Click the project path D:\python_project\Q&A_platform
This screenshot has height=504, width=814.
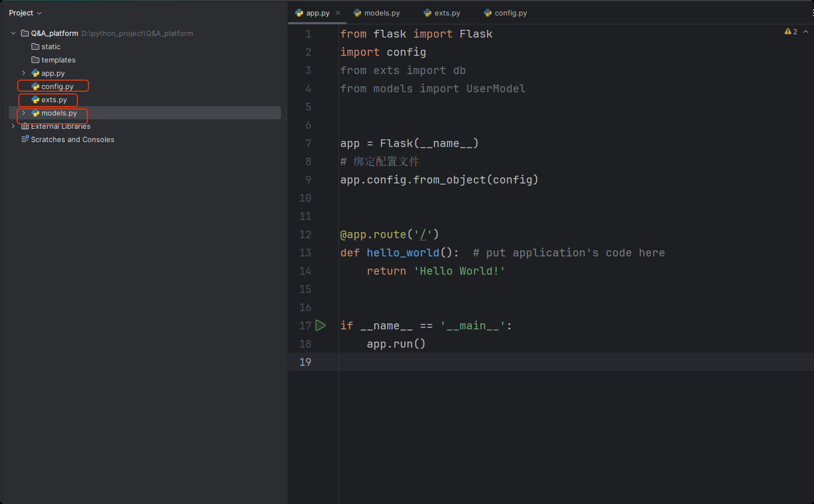point(137,33)
